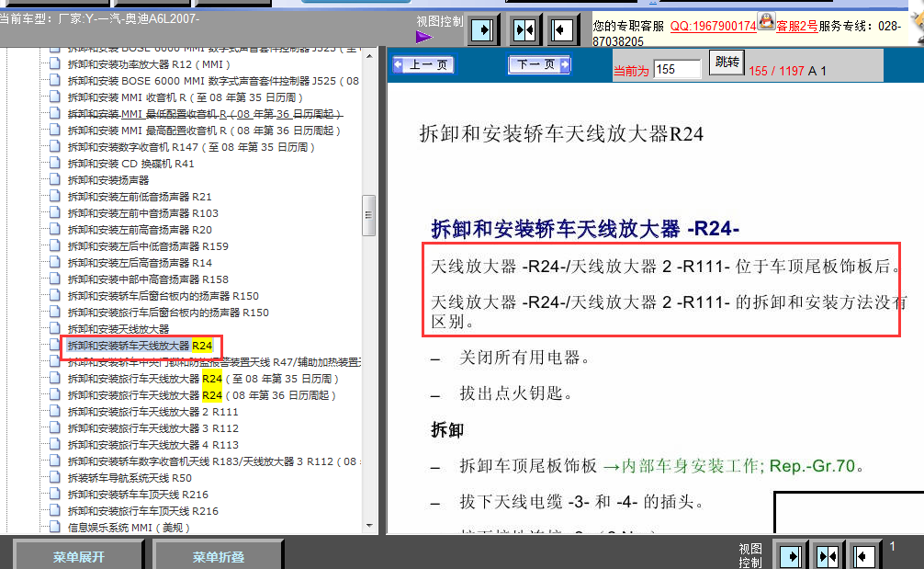Select 拆卸和安装中部中高音扬声器 R158
This screenshot has width=924, height=569.
click(x=148, y=279)
